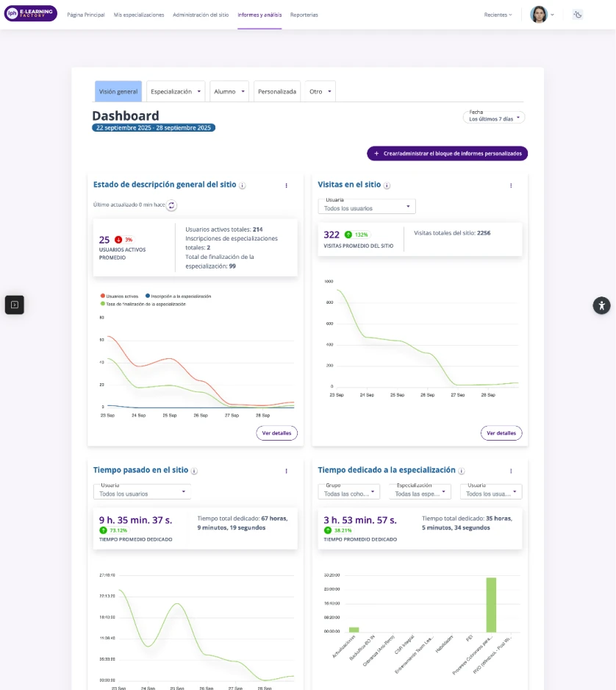
Task: Expand the Usuaria dropdown in Visitas en el sitio
Action: tap(366, 207)
